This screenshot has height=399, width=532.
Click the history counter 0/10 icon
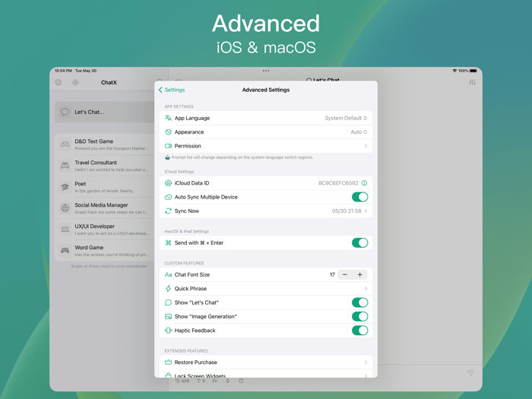(x=182, y=381)
